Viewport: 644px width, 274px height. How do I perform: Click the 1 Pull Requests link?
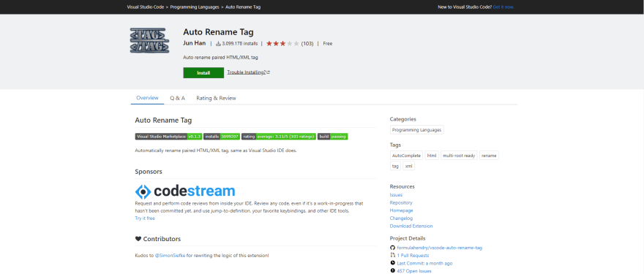(413, 256)
